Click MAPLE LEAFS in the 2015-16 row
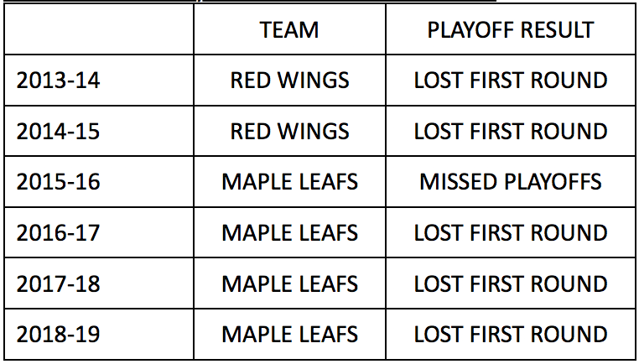 point(289,182)
